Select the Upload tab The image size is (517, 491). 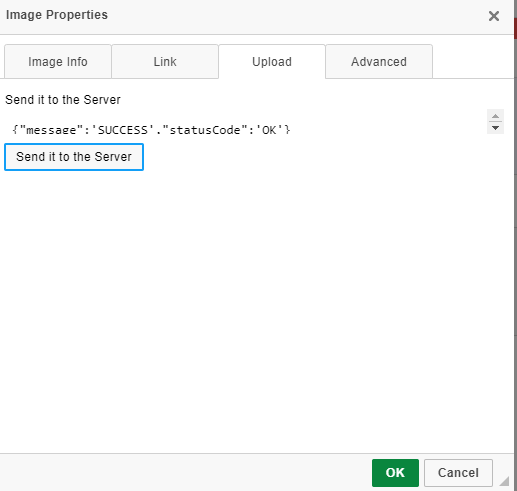click(272, 62)
